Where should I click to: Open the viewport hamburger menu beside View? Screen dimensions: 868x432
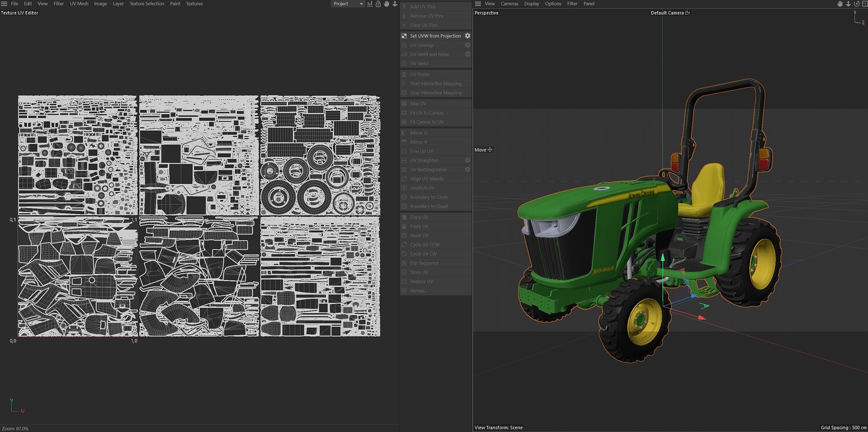pos(477,3)
